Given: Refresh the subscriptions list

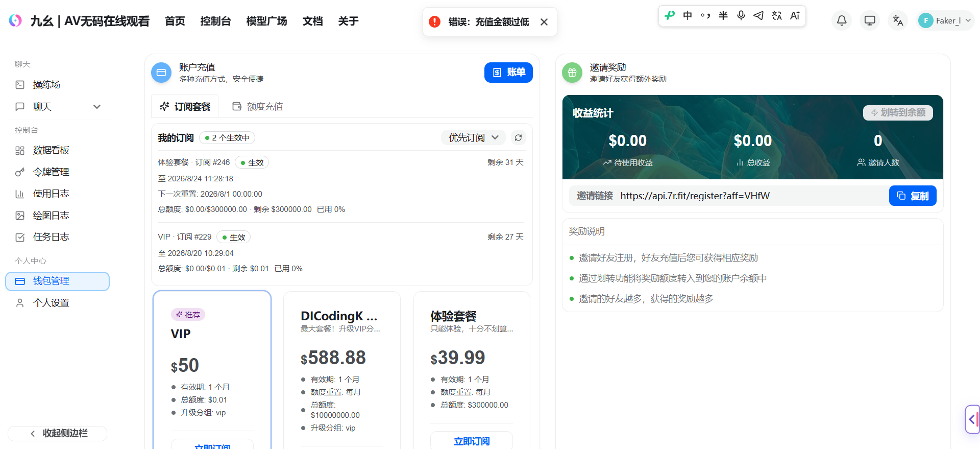Looking at the screenshot, I should pos(518,137).
